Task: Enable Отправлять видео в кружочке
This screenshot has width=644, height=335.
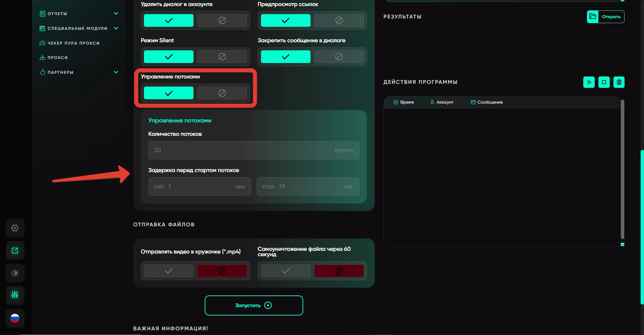Action: [169, 271]
